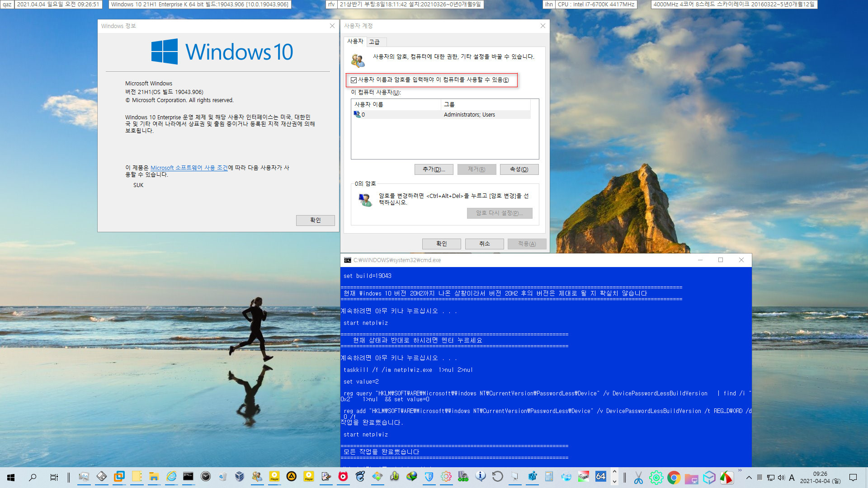The height and width of the screenshot is (488, 868).
Task: Launch Google Chrome from the taskbar
Action: click(674, 477)
